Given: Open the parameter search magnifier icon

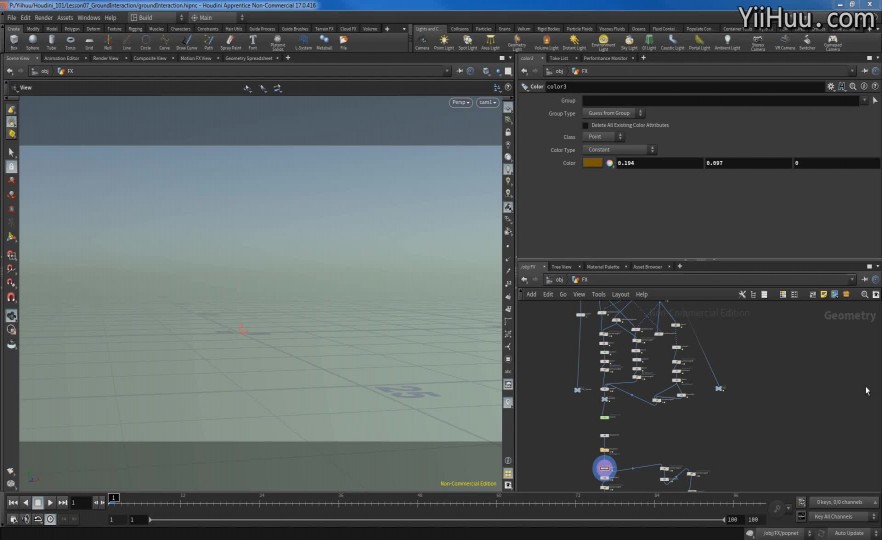Looking at the screenshot, I should (853, 87).
